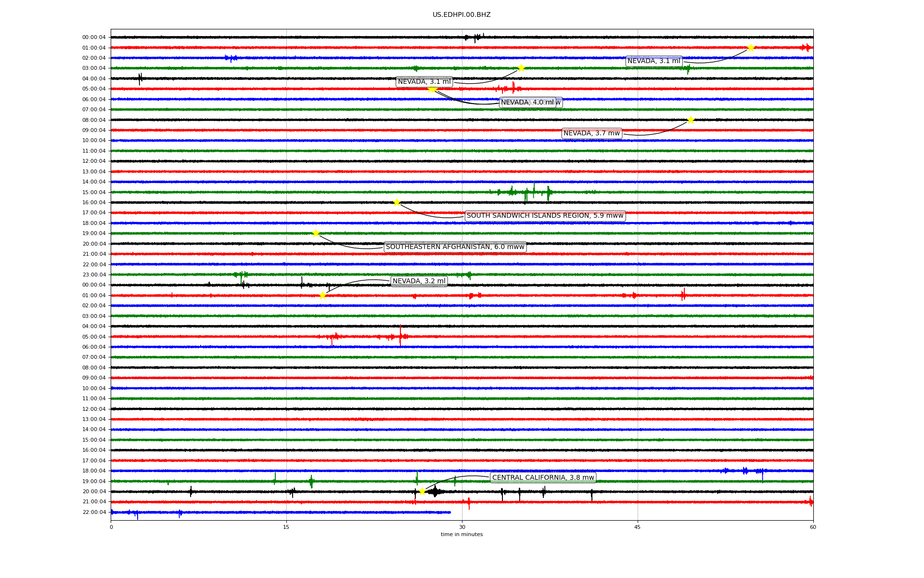Click the 12:00:04 label in the upper half
Image resolution: width=924 pixels, height=578 pixels.
(x=94, y=161)
